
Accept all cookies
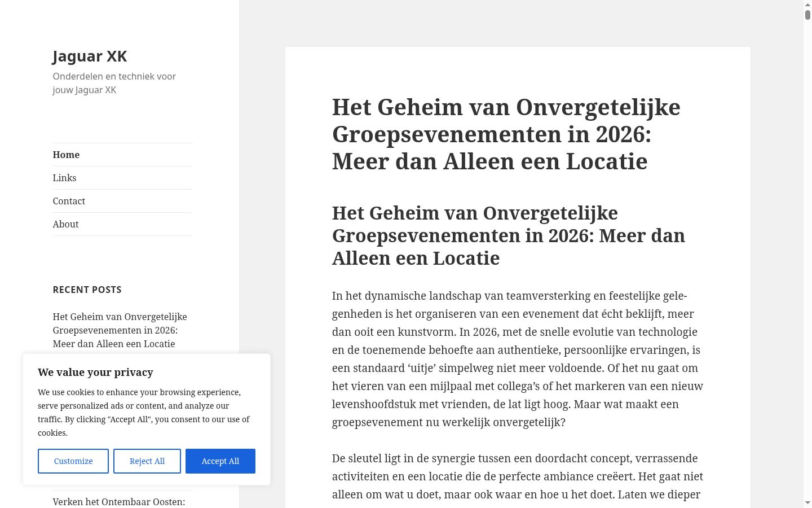click(x=220, y=461)
